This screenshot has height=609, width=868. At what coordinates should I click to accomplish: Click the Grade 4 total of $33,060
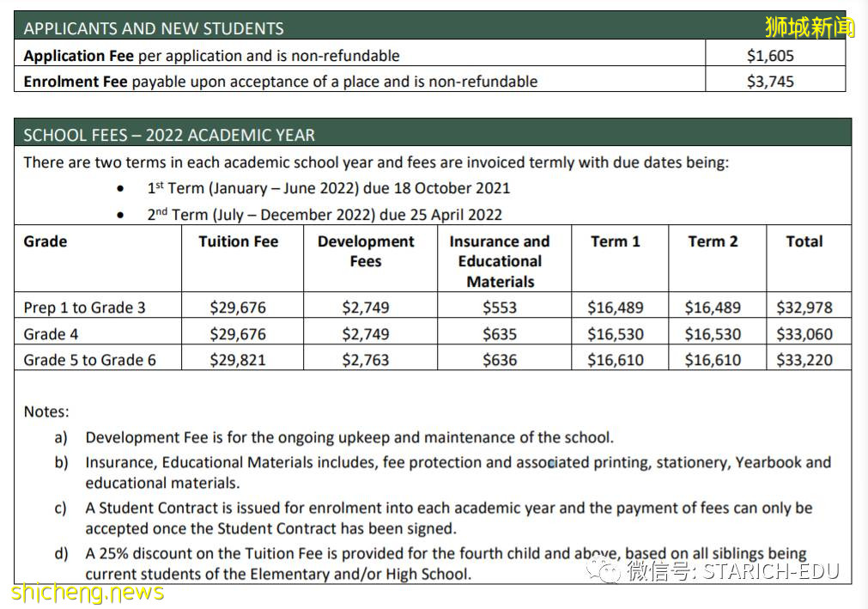[x=804, y=334]
